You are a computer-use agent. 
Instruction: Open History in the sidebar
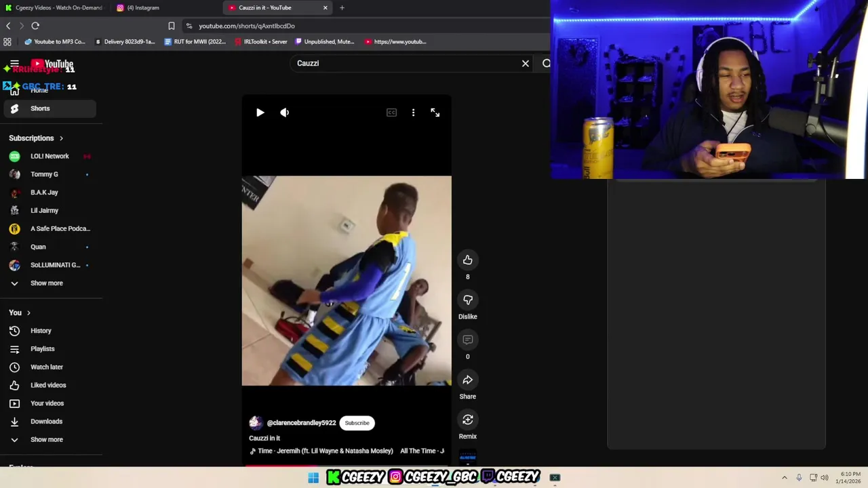(x=50, y=331)
